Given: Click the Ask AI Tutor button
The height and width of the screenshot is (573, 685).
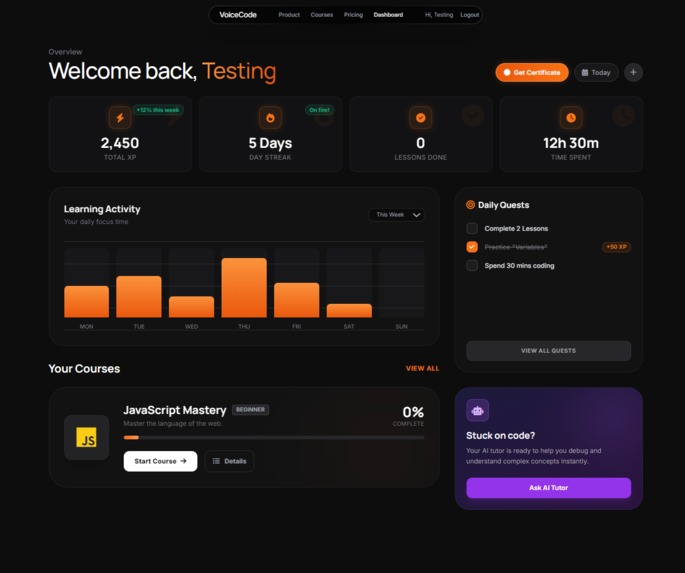Looking at the screenshot, I should [x=548, y=488].
